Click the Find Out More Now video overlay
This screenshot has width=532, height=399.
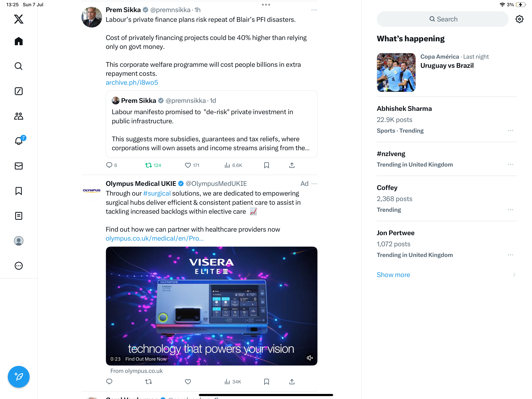146,359
